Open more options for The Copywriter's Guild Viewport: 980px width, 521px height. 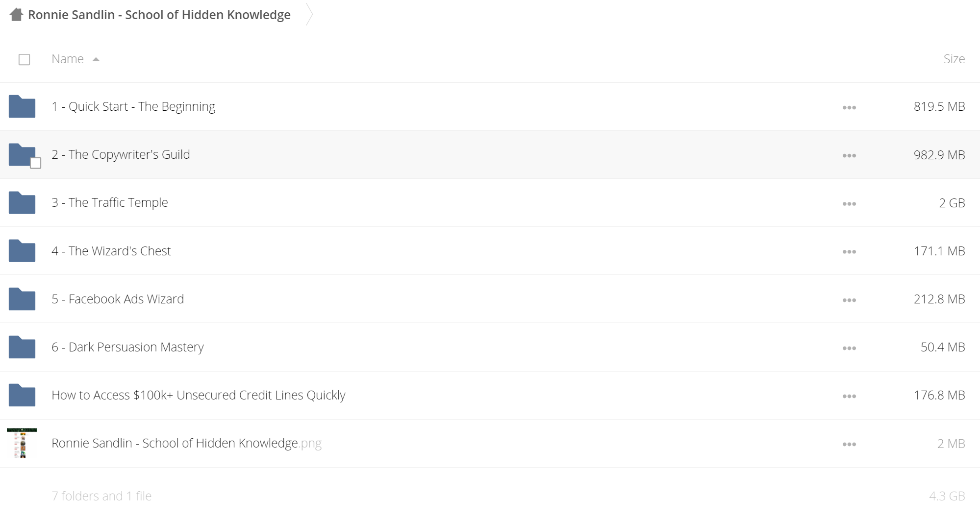pos(849,155)
